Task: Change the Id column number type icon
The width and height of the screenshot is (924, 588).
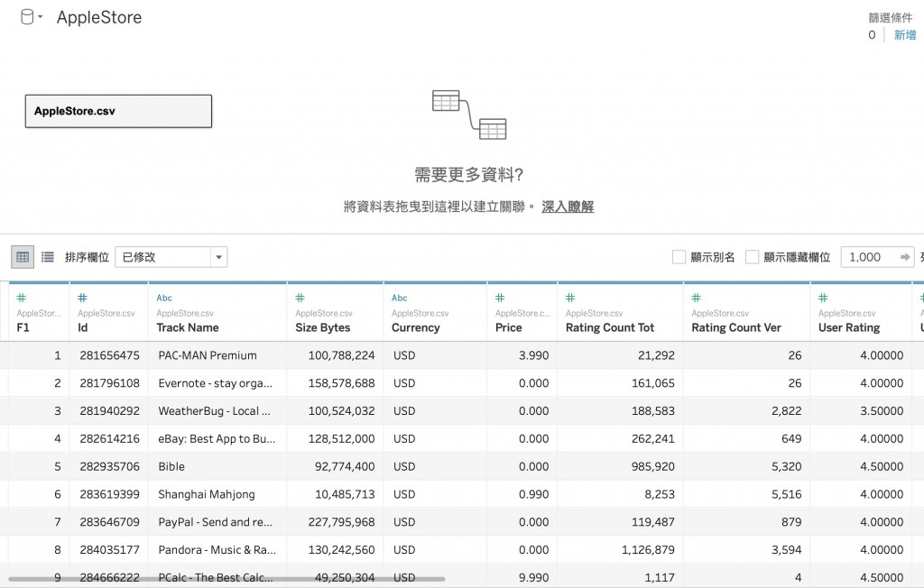Action: 82,298
